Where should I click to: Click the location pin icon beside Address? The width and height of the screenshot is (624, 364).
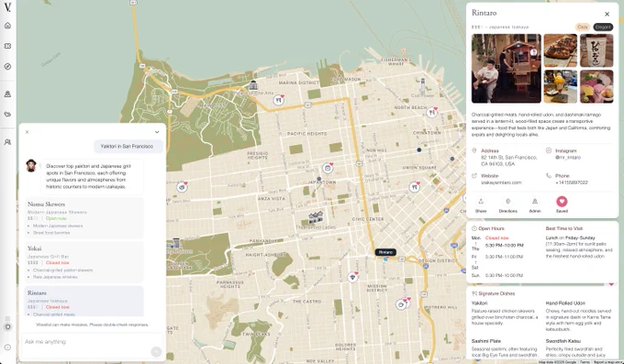(474, 150)
